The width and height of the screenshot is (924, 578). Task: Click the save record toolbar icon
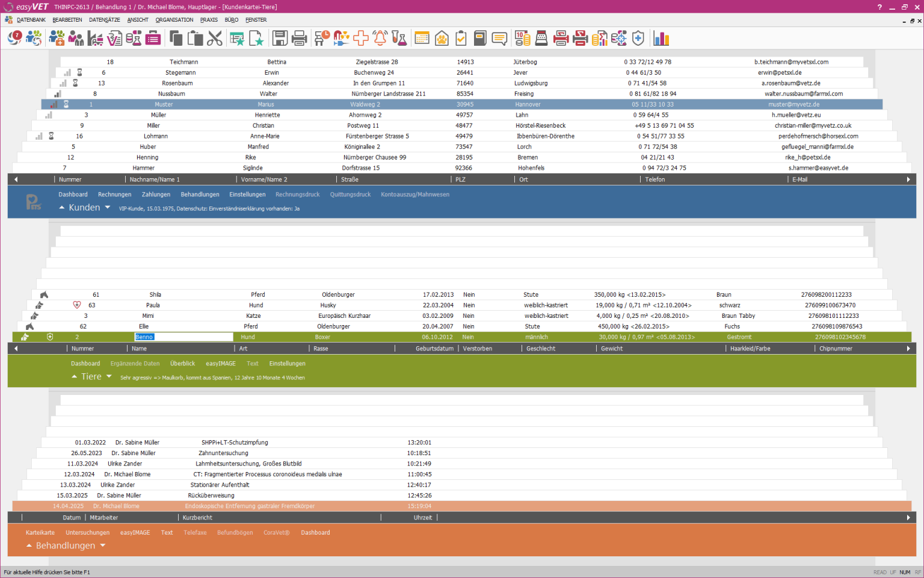point(280,37)
